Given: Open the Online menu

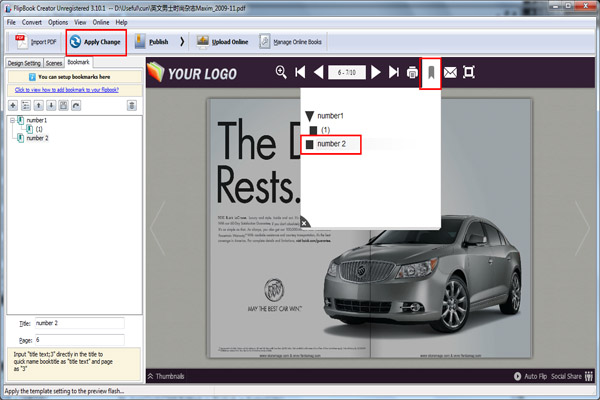Looking at the screenshot, I should tap(101, 22).
